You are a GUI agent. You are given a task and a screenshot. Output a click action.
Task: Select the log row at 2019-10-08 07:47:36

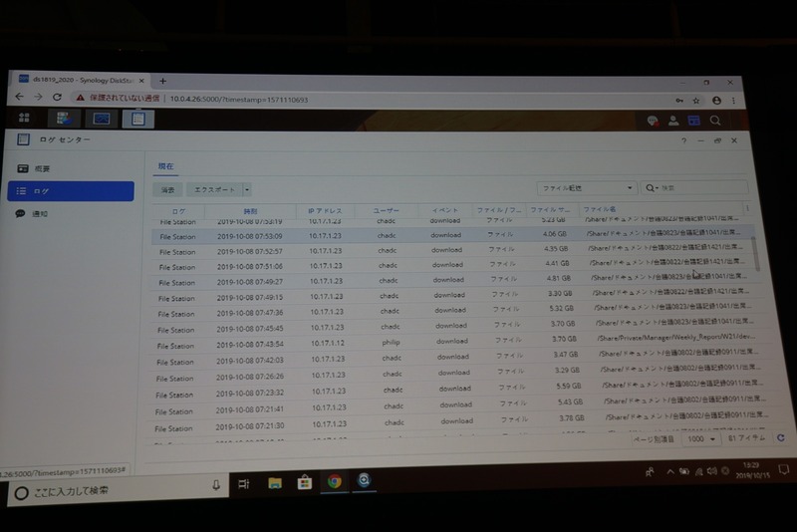click(x=455, y=311)
